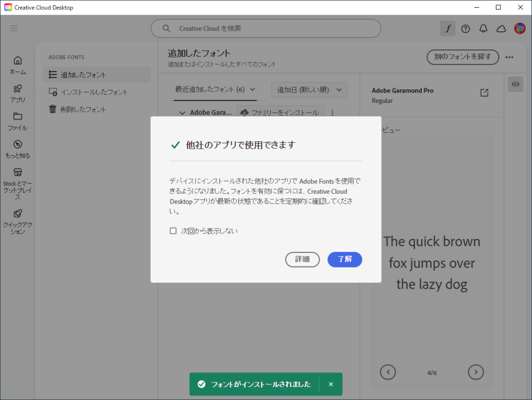
Task: Open クイックアクション in the sidebar
Action: 18,222
